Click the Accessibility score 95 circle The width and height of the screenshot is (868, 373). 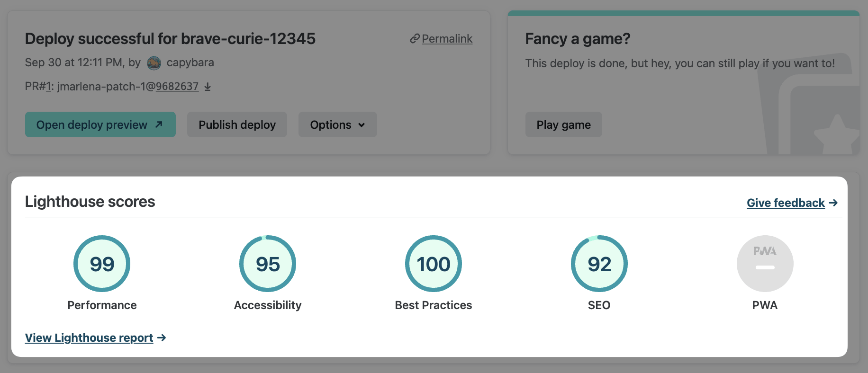tap(268, 264)
